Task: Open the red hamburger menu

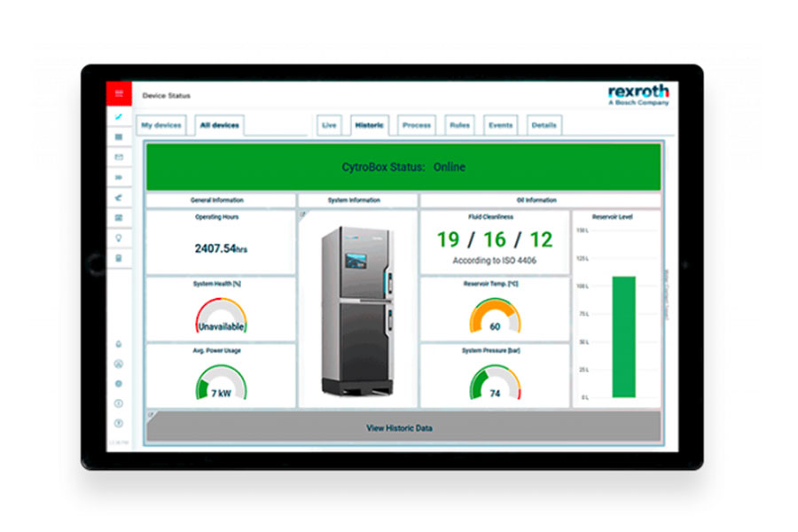Action: [119, 93]
